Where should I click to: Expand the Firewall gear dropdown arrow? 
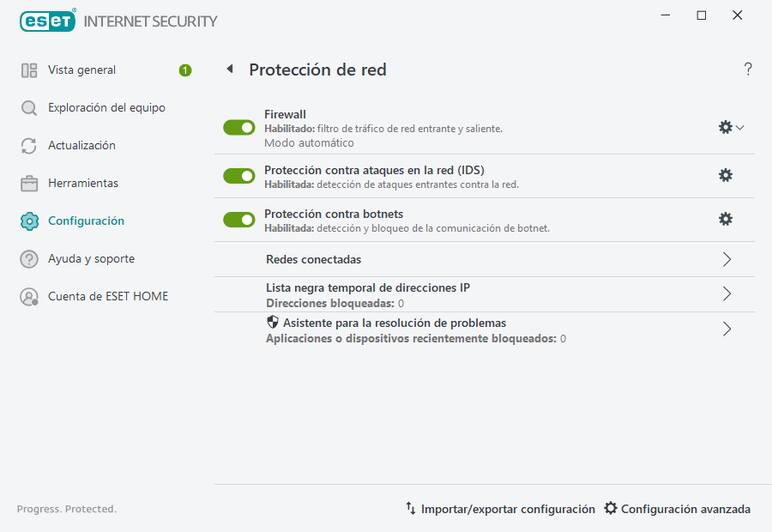coord(739,126)
